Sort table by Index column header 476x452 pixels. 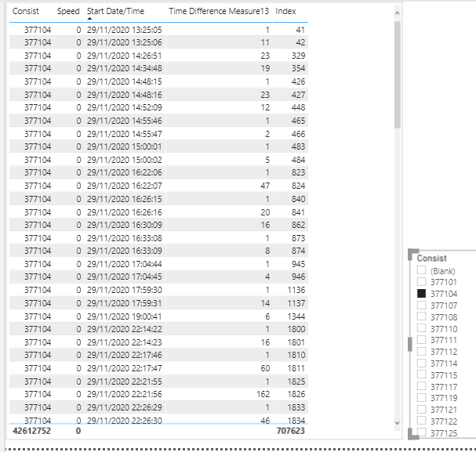[285, 11]
